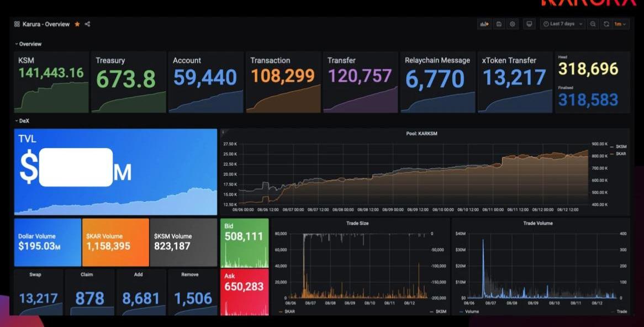Click the xToken Transfer value 13,217
The width and height of the screenshot is (644, 327).
coord(514,78)
